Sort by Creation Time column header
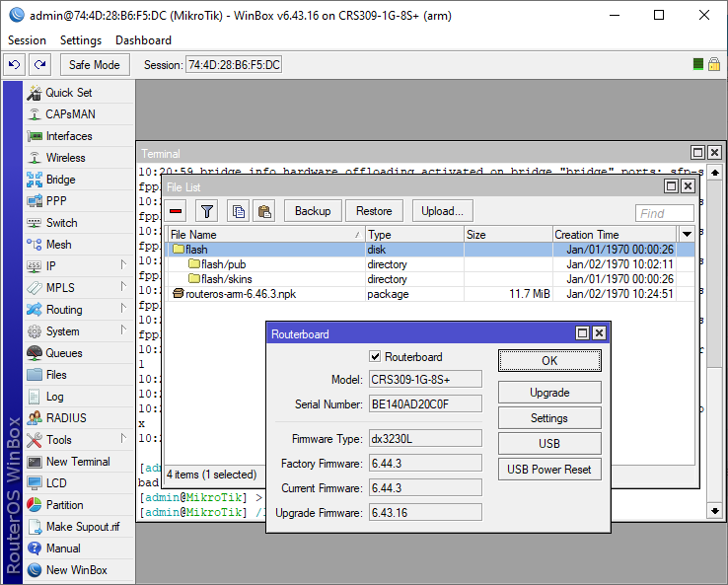728x585 pixels. click(x=616, y=235)
